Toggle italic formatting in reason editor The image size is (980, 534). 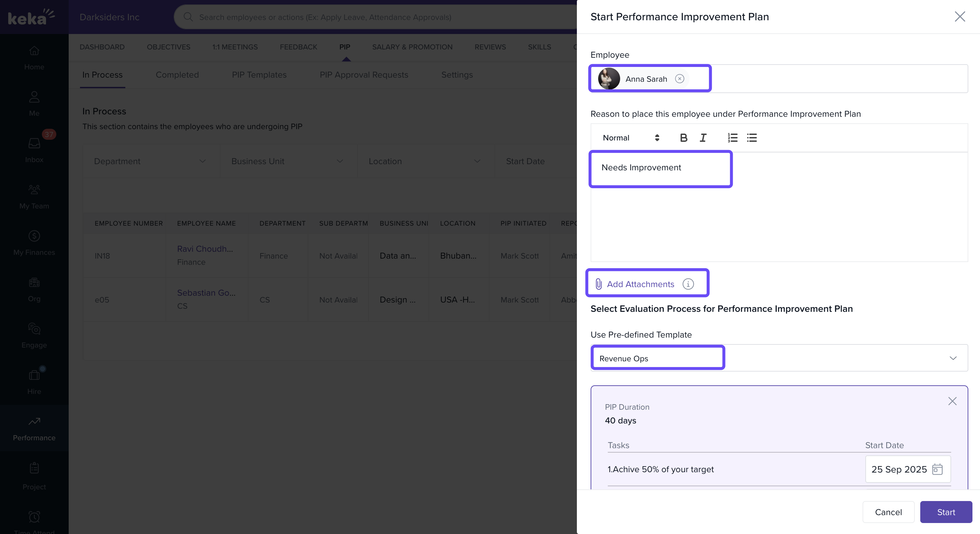pyautogui.click(x=703, y=138)
